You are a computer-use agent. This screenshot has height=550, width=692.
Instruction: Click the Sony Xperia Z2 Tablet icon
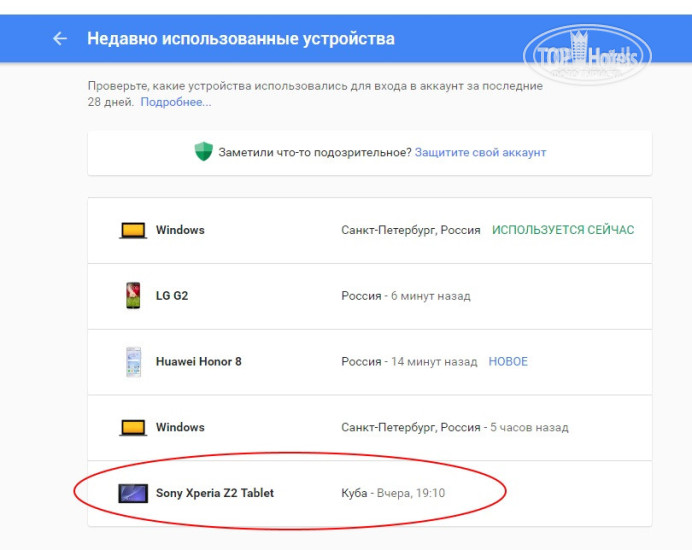pos(133,493)
